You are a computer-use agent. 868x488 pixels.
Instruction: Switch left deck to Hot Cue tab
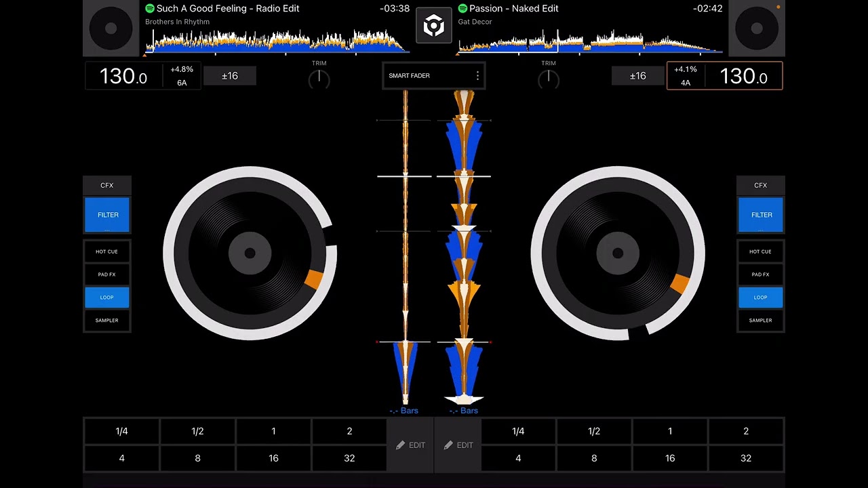(x=106, y=251)
